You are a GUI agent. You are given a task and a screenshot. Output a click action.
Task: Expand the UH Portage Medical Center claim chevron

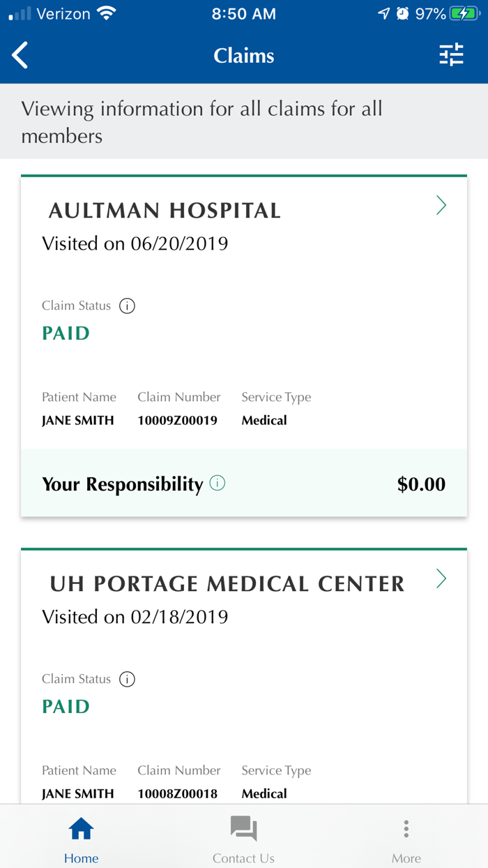point(441,578)
